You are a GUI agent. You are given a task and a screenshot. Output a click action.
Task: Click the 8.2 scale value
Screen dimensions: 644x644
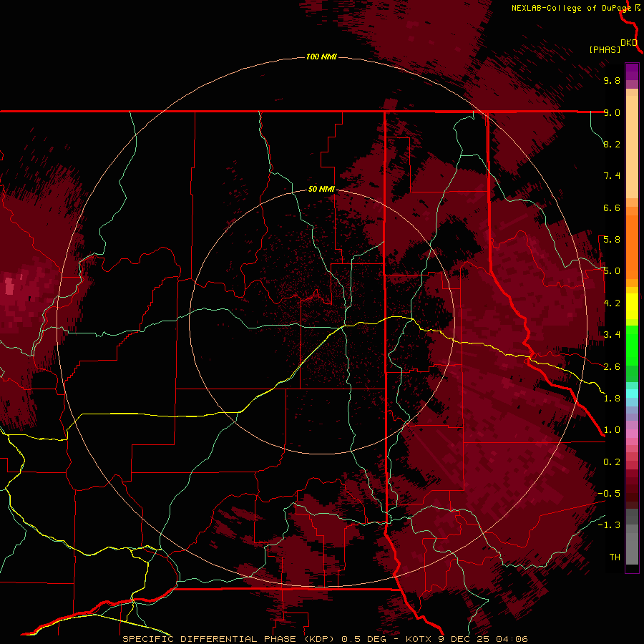(x=612, y=144)
